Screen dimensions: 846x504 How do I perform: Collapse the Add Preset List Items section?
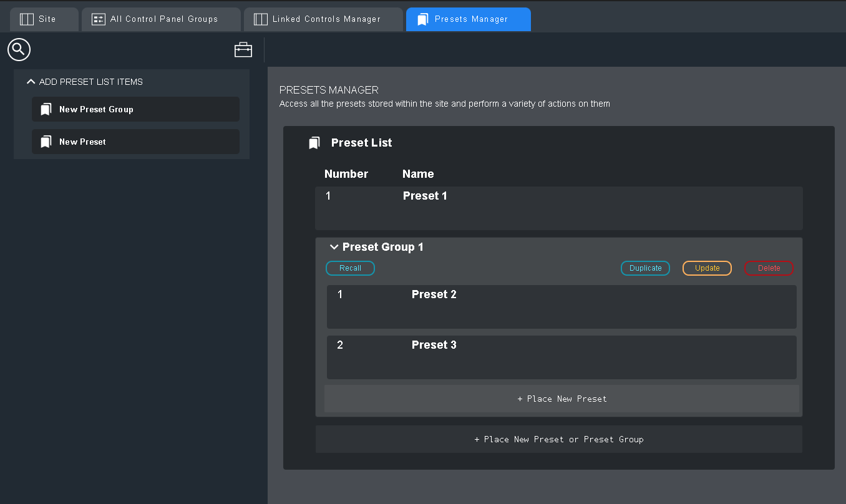[x=31, y=82]
